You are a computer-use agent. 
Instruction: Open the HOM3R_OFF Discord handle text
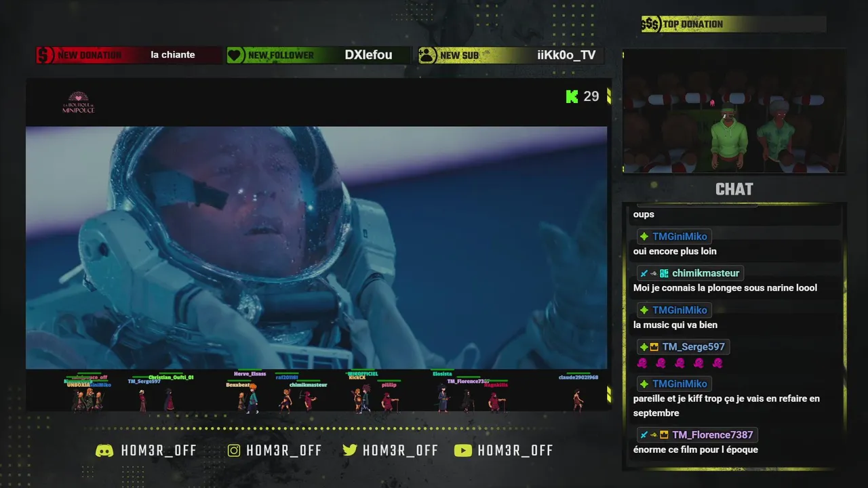point(159,451)
